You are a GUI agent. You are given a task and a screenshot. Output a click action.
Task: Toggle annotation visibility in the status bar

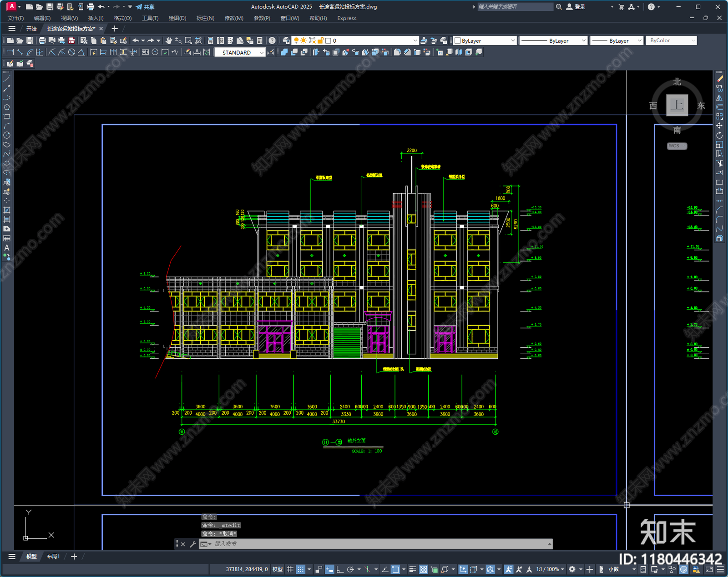point(509,569)
